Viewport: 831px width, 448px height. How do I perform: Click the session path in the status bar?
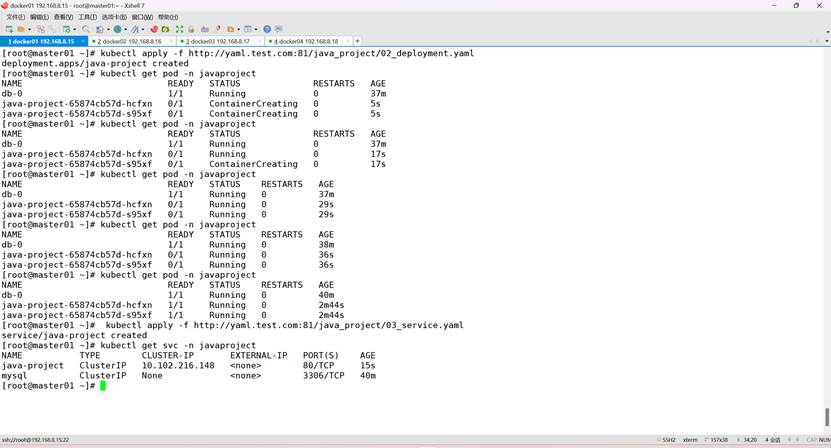35,440
